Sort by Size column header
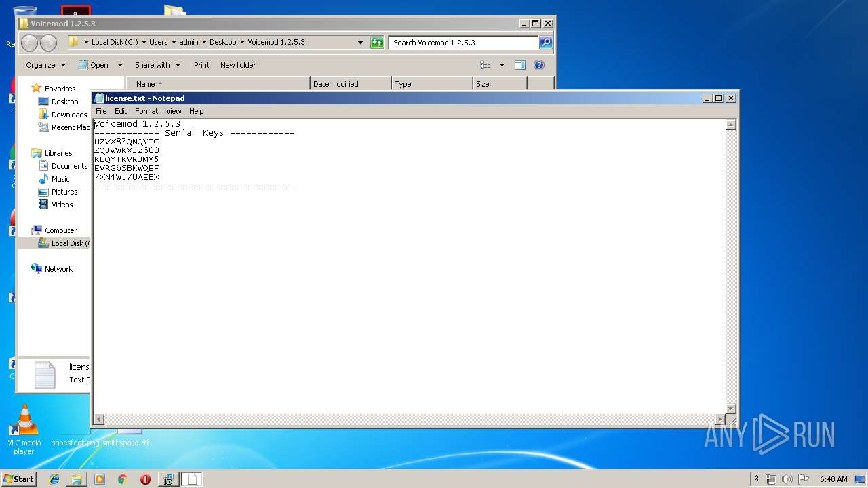The image size is (868, 488). click(x=500, y=84)
